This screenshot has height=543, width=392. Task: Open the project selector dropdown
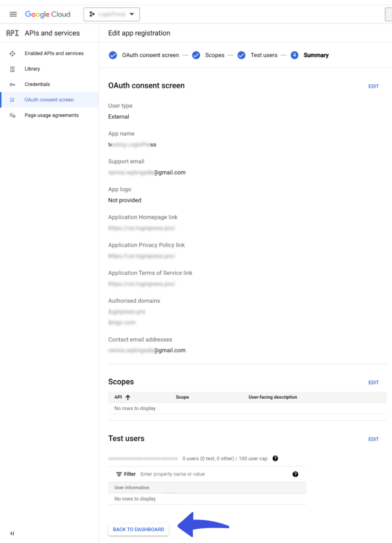click(x=111, y=14)
